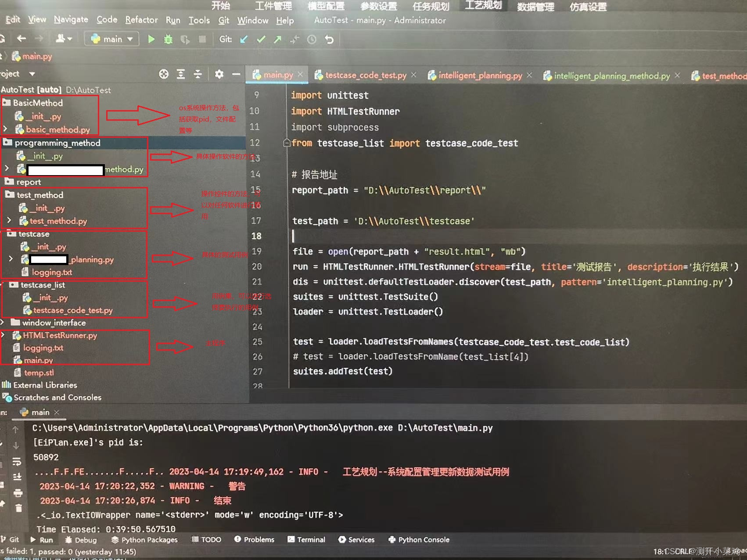Toggle the Problems tool window
This screenshot has width=747, height=560.
[254, 539]
